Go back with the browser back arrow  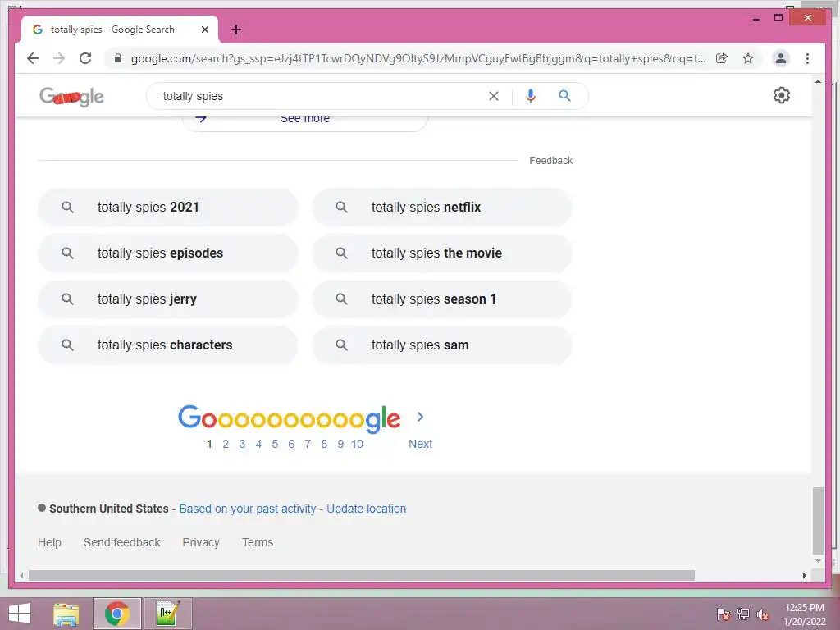coord(33,58)
